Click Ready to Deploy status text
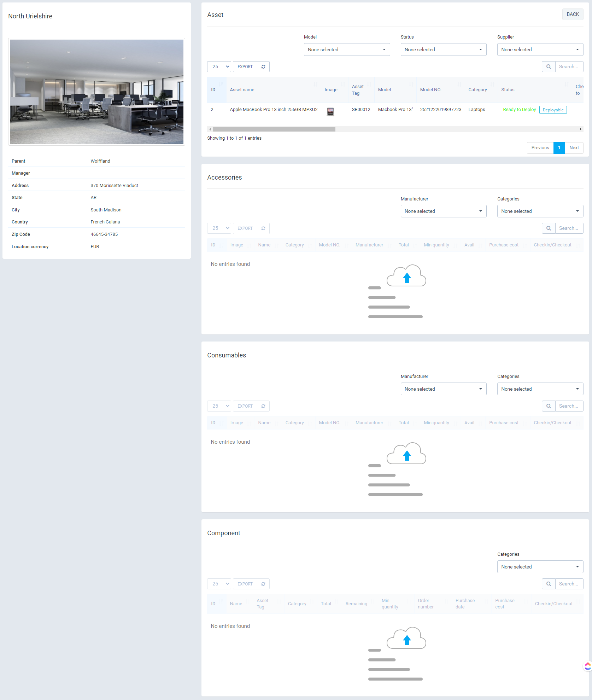The height and width of the screenshot is (700, 592). click(x=519, y=110)
